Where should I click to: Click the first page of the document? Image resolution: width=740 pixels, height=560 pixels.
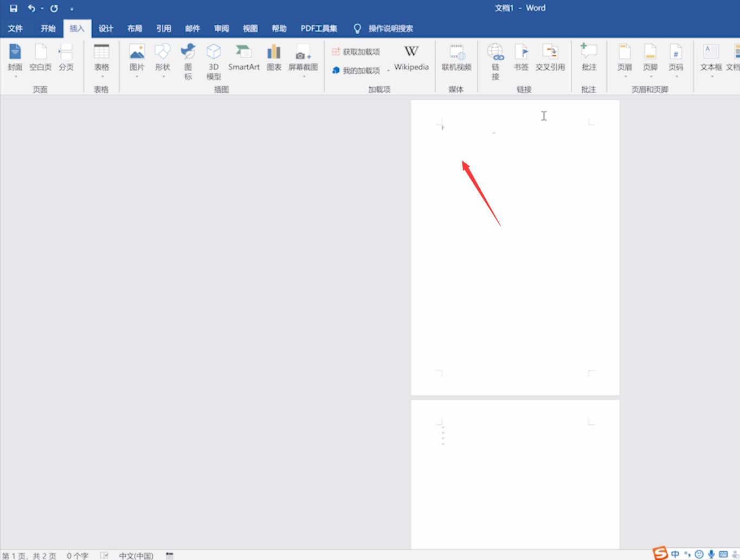[x=515, y=247]
